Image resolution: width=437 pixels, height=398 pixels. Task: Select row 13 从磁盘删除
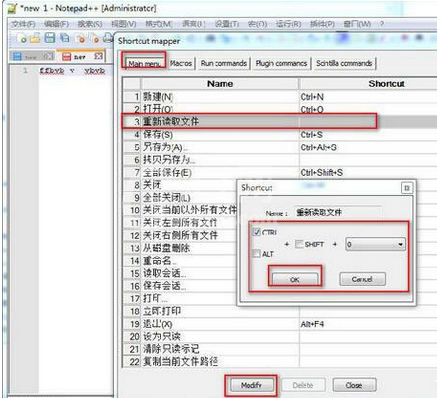coord(179,248)
